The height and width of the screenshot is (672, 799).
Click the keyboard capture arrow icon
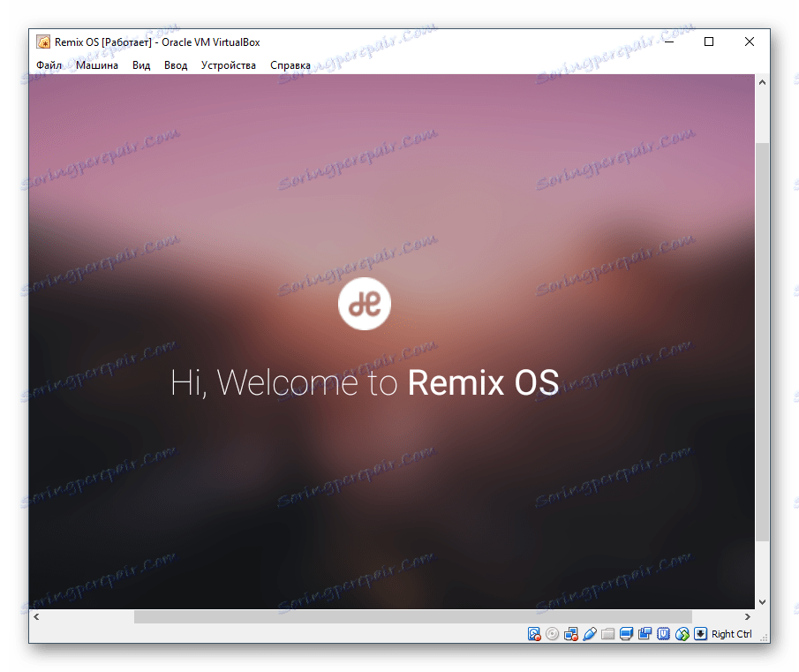(x=701, y=634)
